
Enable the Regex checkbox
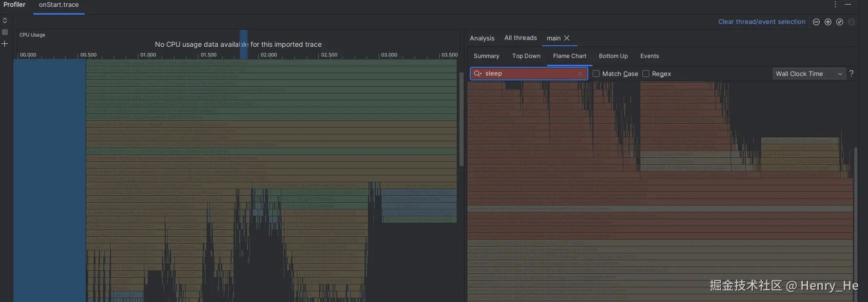click(x=646, y=74)
